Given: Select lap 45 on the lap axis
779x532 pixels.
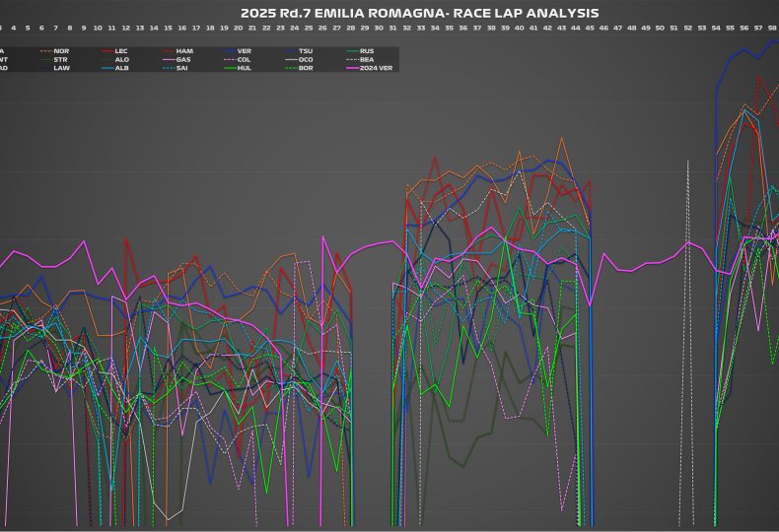Looking at the screenshot, I should [590, 29].
